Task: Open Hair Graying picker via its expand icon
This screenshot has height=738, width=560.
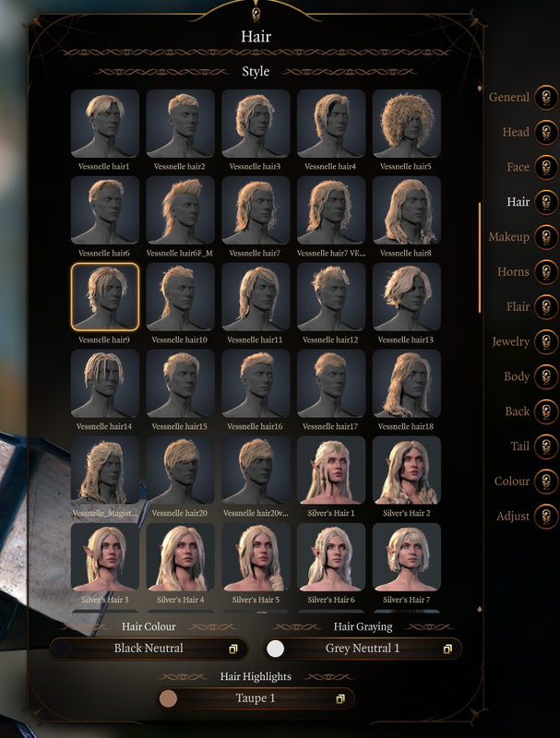Action: pos(447,649)
